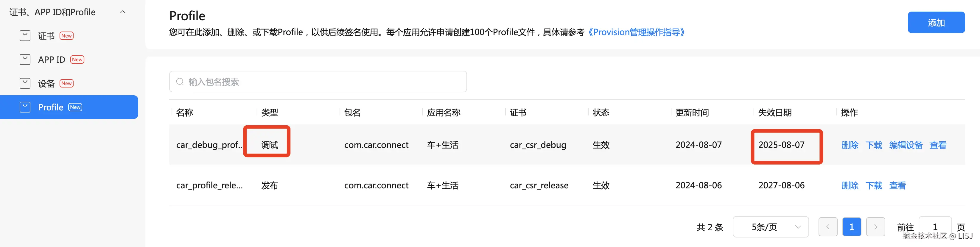Screen dimensions: 980x247
Task: Click 查看 for the car_profile_rele profile
Action: [897, 185]
